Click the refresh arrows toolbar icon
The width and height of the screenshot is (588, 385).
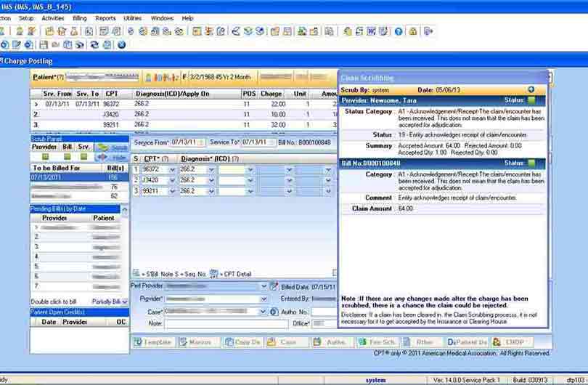[x=94, y=45]
